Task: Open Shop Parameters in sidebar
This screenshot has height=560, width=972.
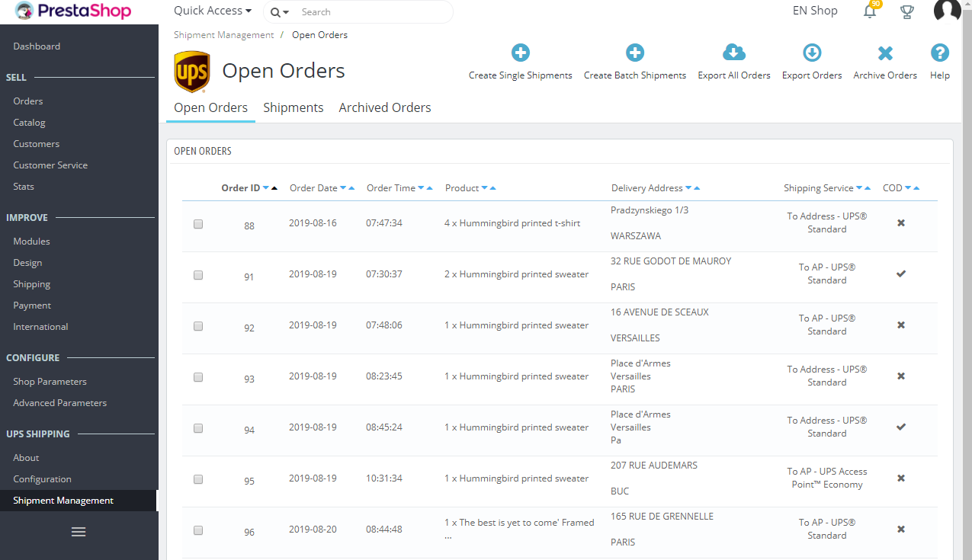Action: pos(50,382)
